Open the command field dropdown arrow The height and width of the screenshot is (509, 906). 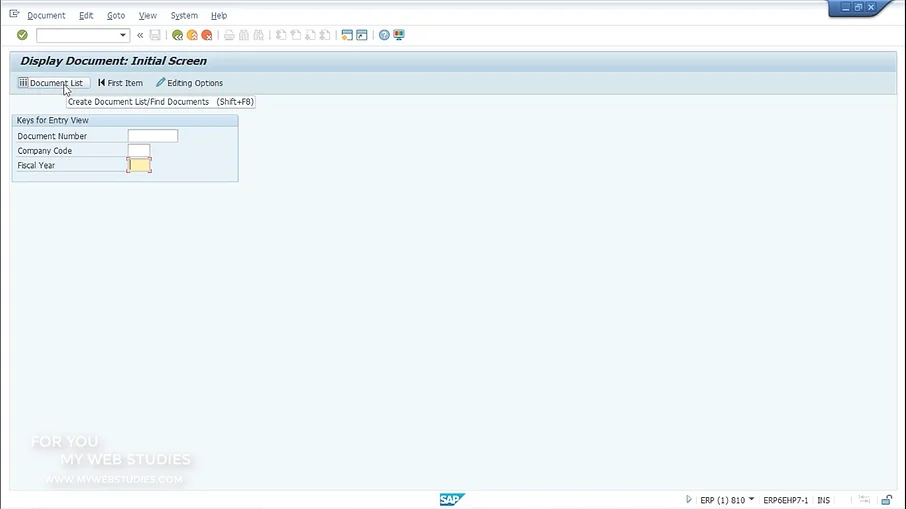point(122,35)
